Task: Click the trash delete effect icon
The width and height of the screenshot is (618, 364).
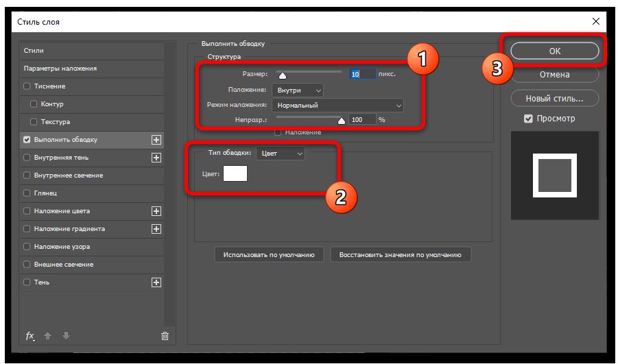Action: pyautogui.click(x=165, y=336)
